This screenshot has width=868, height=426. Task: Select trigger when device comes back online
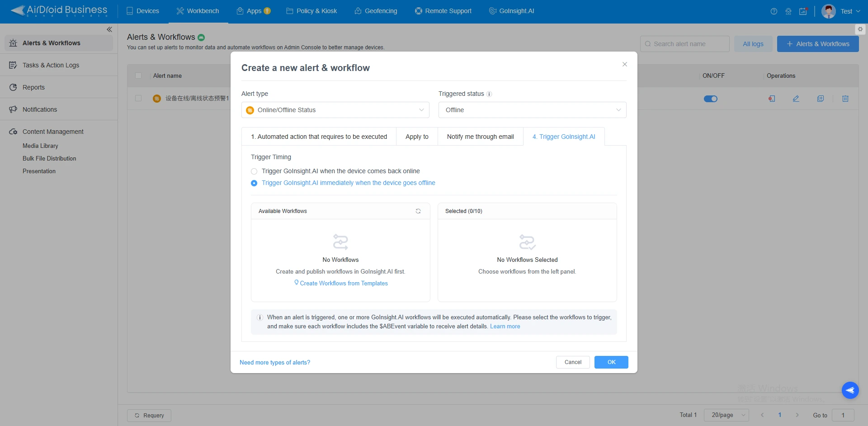tap(335, 171)
